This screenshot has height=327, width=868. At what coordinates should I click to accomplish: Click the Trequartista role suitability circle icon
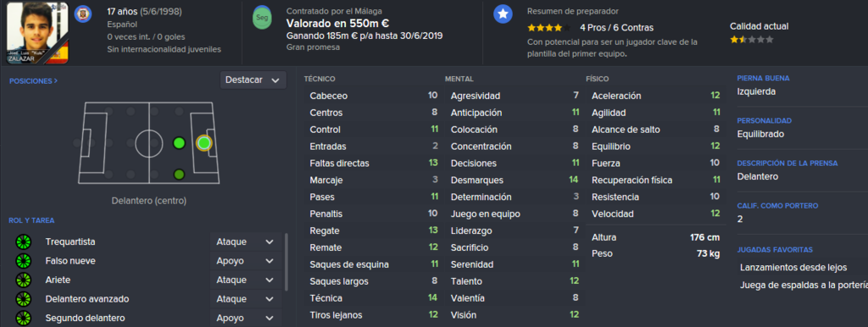(23, 241)
